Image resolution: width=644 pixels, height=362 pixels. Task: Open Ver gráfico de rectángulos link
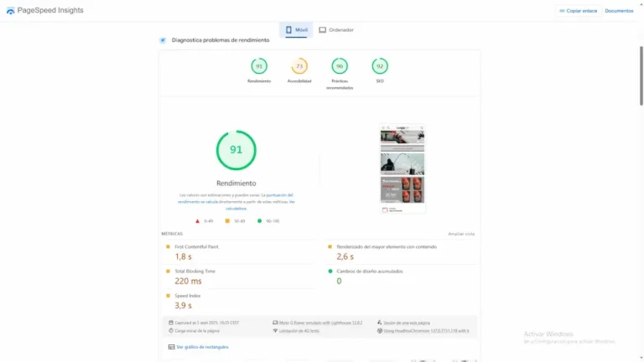tap(202, 347)
